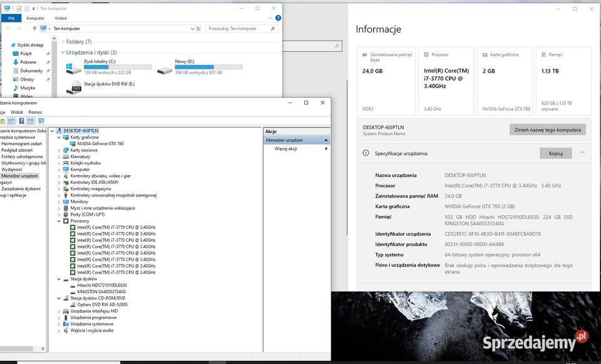Image resolution: width=601 pixels, height=364 pixels.
Task: Open the Dysk lokalny (C:) drive icon
Action: (x=74, y=68)
